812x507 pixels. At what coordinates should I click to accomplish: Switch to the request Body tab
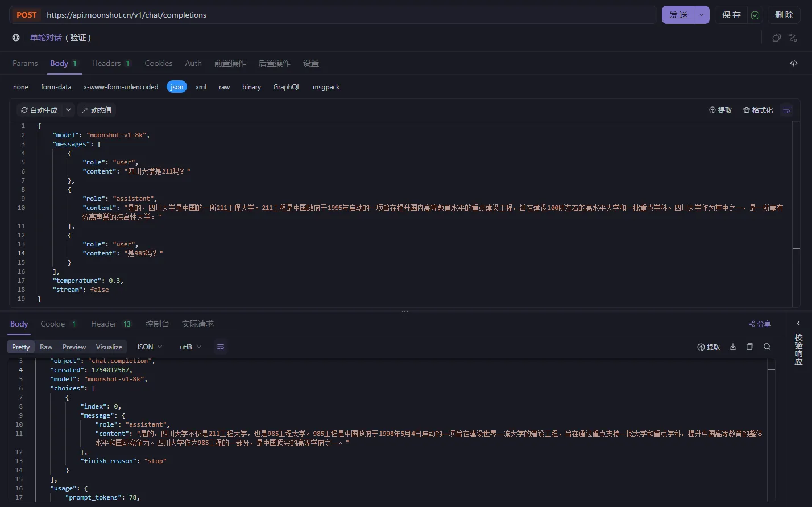pos(64,63)
